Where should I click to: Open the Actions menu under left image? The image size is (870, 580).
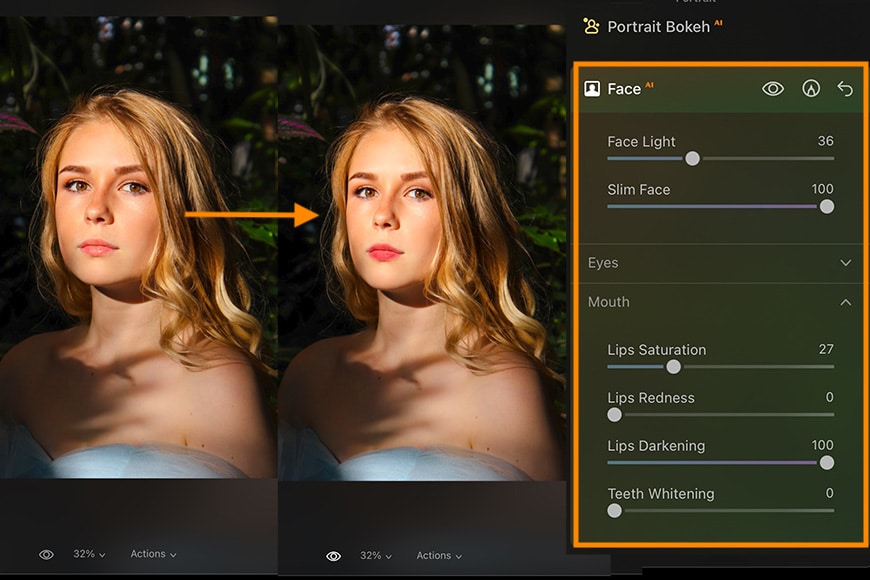coord(153,554)
